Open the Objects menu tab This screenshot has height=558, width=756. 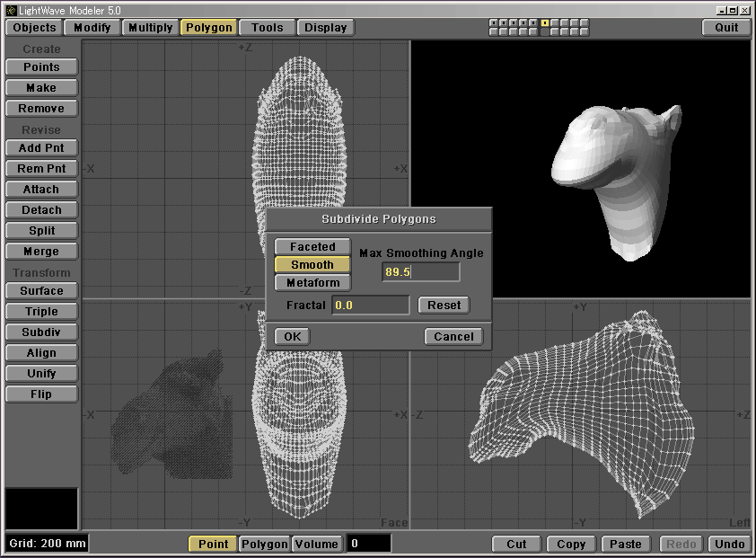point(35,27)
